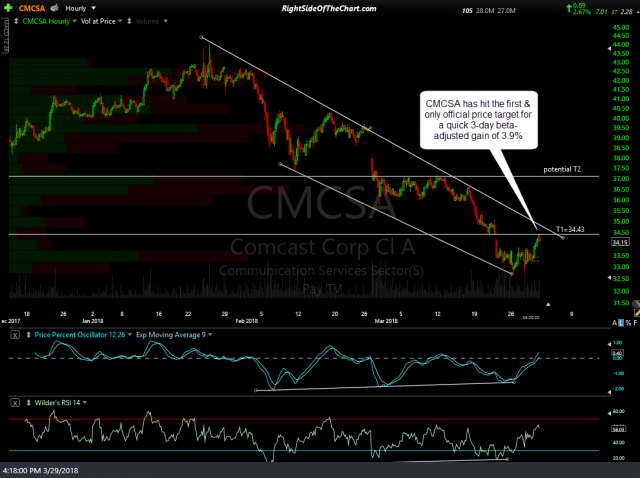Viewport: 640px width, 478px height.
Task: Click PPO scale arrow near -2.00
Action: click(x=610, y=392)
